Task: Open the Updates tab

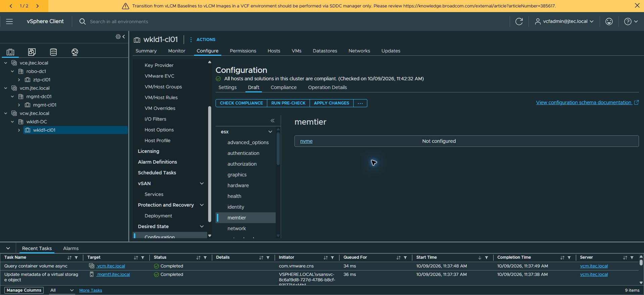Action: point(391,51)
